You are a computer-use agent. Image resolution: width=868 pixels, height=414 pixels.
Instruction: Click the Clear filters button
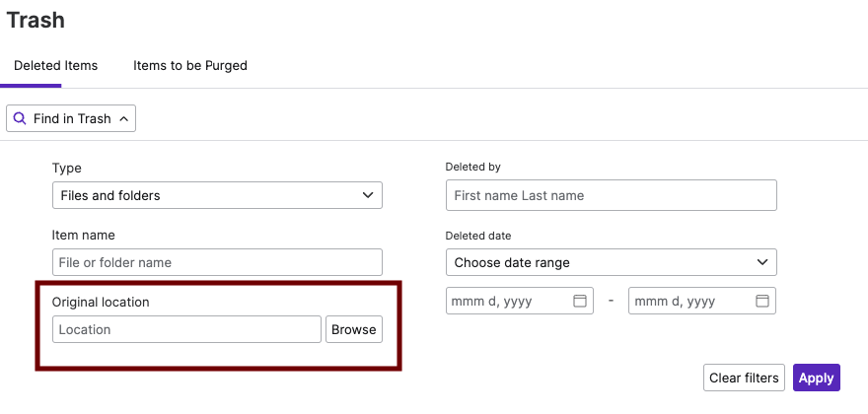click(745, 378)
